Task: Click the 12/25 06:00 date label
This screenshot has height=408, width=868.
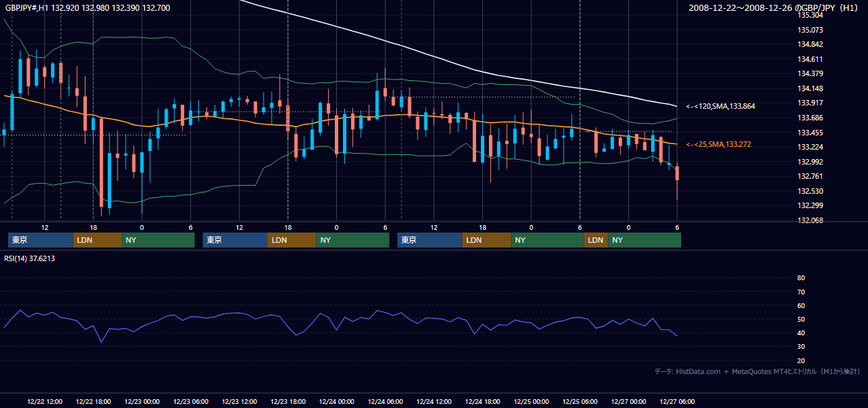Action: click(580, 402)
